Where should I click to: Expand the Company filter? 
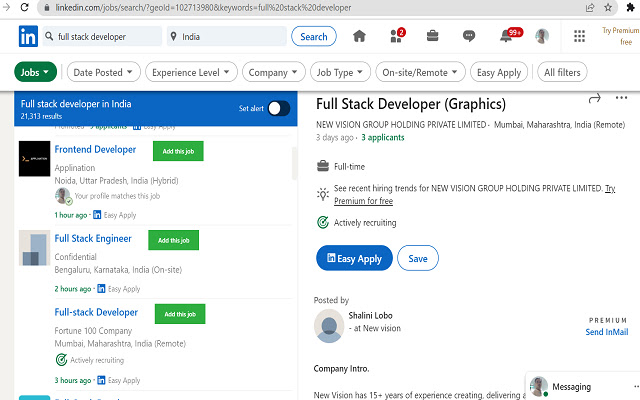[x=273, y=72]
